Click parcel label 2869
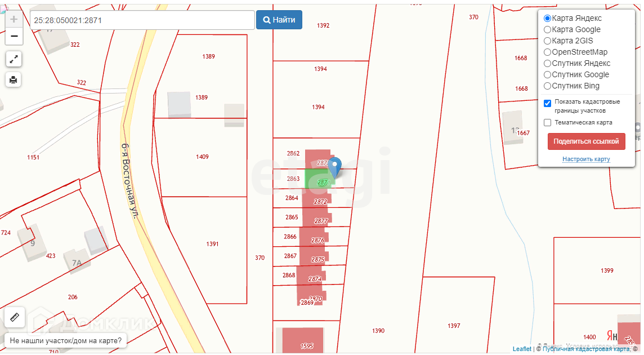This screenshot has height=355, width=644. click(307, 303)
